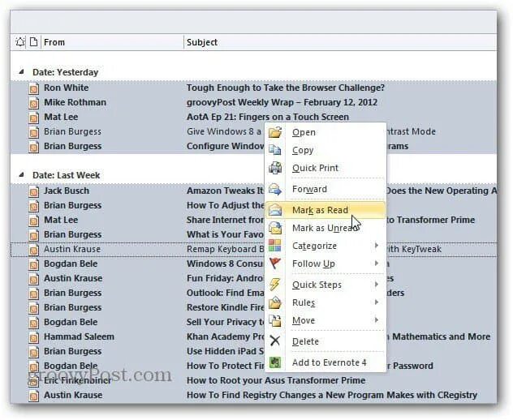Click 'Date: Last Week' group header text
513x420 pixels.
[x=66, y=175]
